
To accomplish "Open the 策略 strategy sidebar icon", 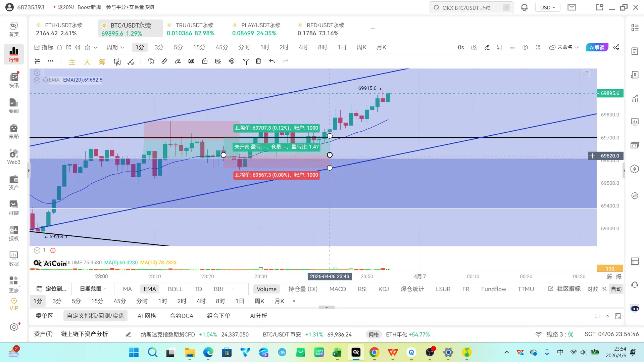I will [14, 131].
